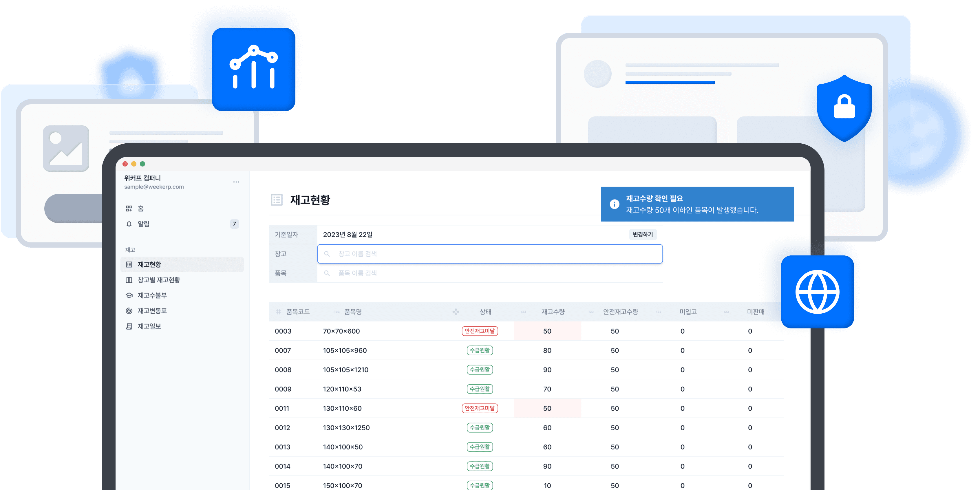
Task: Click the 변경하기 date change button
Action: (x=643, y=234)
